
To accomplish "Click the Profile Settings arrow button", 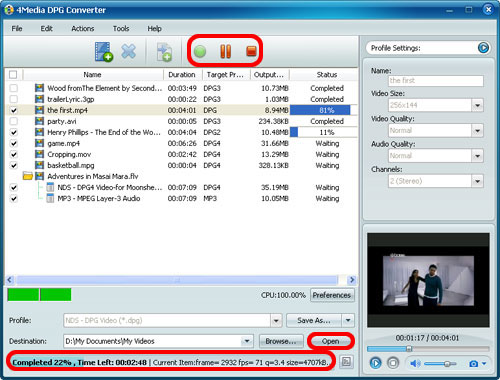I will pyautogui.click(x=483, y=48).
